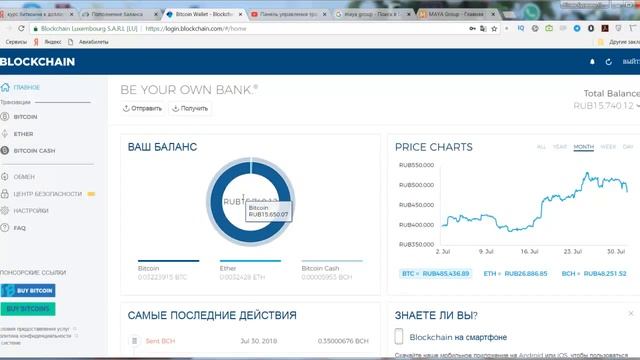Click the smartphone icon in Знаете ли вы
Viewport: 640px width, 360px height.
[399, 337]
